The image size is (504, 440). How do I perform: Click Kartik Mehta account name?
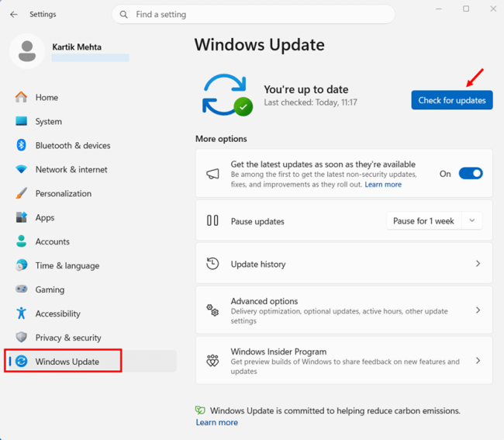[77, 47]
